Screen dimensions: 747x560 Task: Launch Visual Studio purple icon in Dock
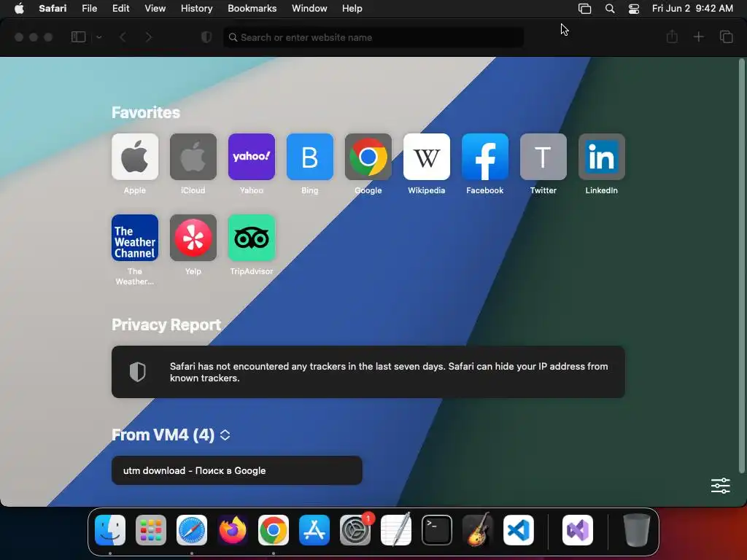578,530
